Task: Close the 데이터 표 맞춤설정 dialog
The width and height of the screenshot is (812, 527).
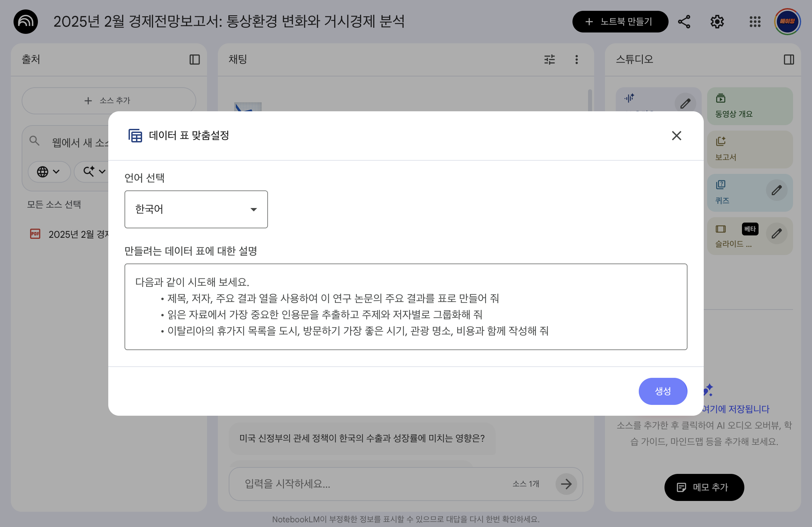Action: click(x=677, y=135)
